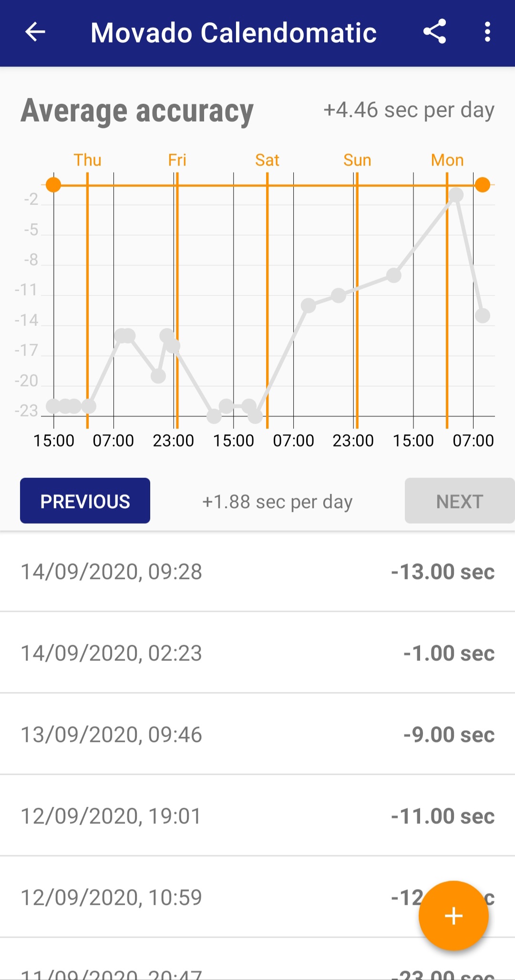Tap the 13/09/2020, 09:46 record
The image size is (515, 980).
pos(257,734)
